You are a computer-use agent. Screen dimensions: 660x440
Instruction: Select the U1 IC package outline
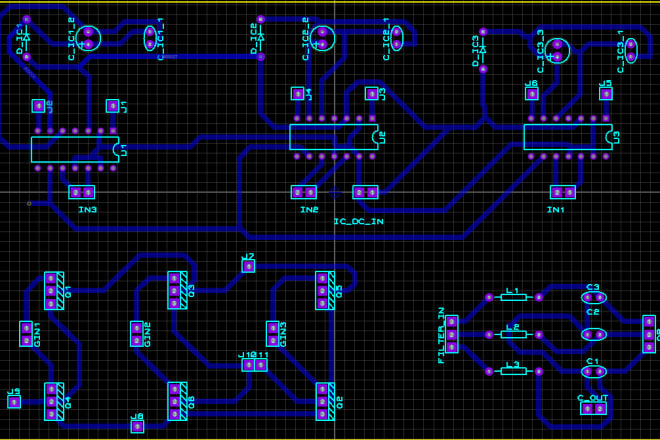75,149
